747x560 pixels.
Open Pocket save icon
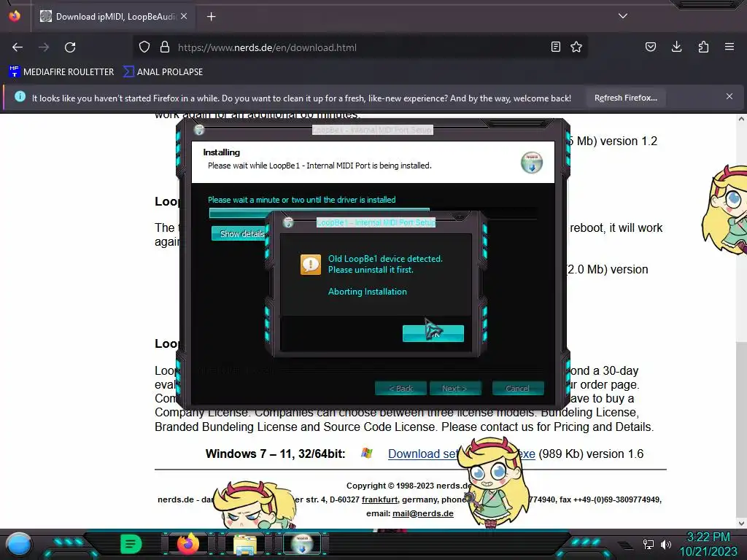tap(650, 47)
